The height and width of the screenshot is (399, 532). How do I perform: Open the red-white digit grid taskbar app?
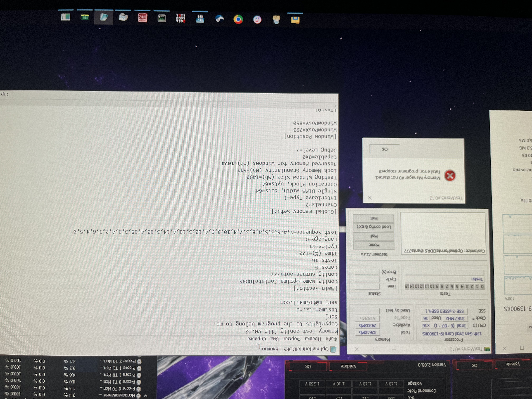point(181,18)
